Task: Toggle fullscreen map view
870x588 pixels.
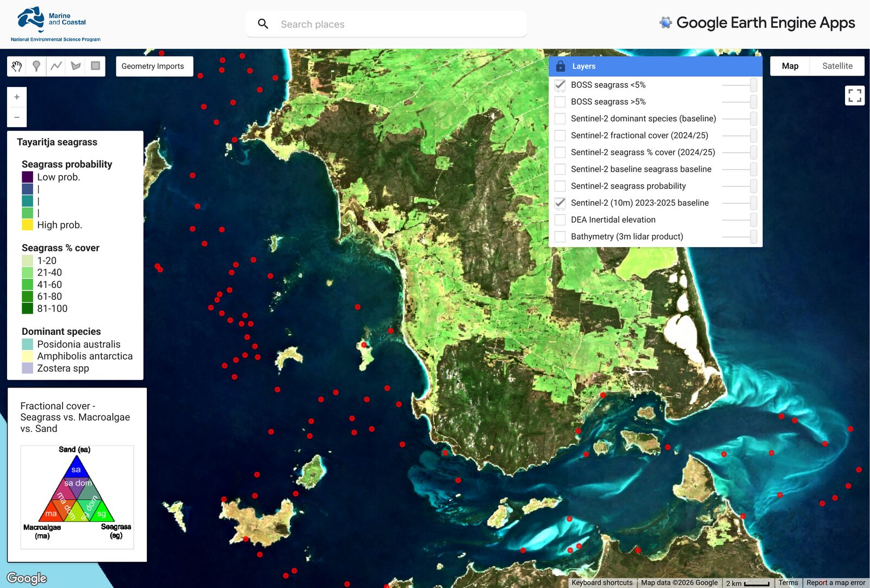Action: (x=855, y=96)
